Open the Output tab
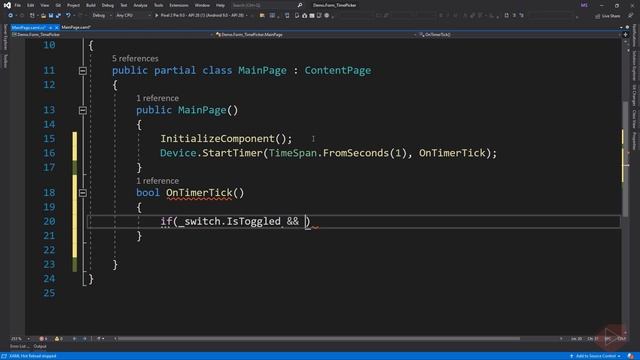The width and height of the screenshot is (640, 360). pyautogui.click(x=40, y=347)
